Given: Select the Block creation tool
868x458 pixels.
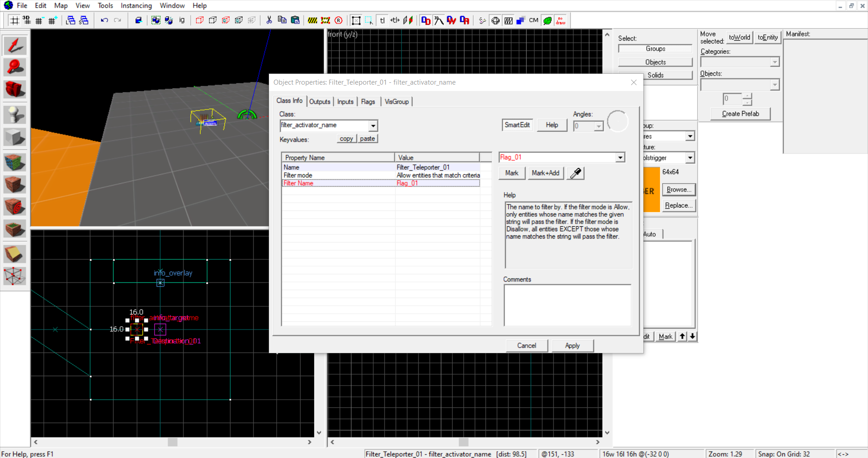Looking at the screenshot, I should pos(15,137).
